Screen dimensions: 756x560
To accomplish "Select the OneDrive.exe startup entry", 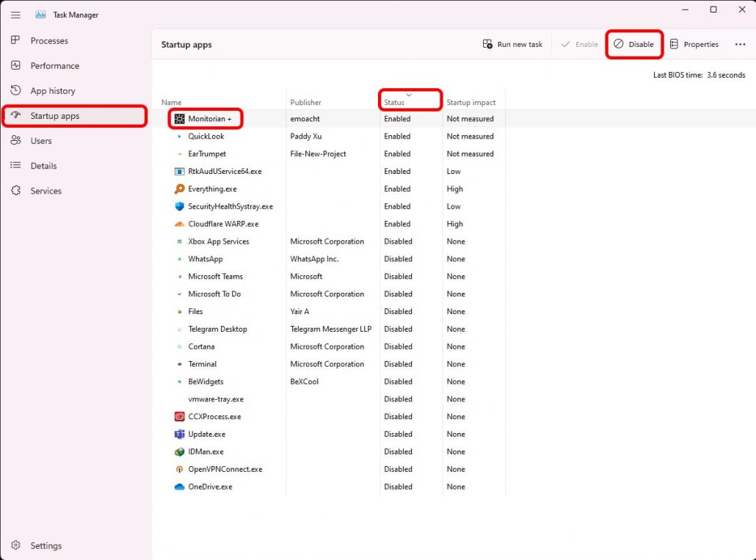I will [210, 487].
